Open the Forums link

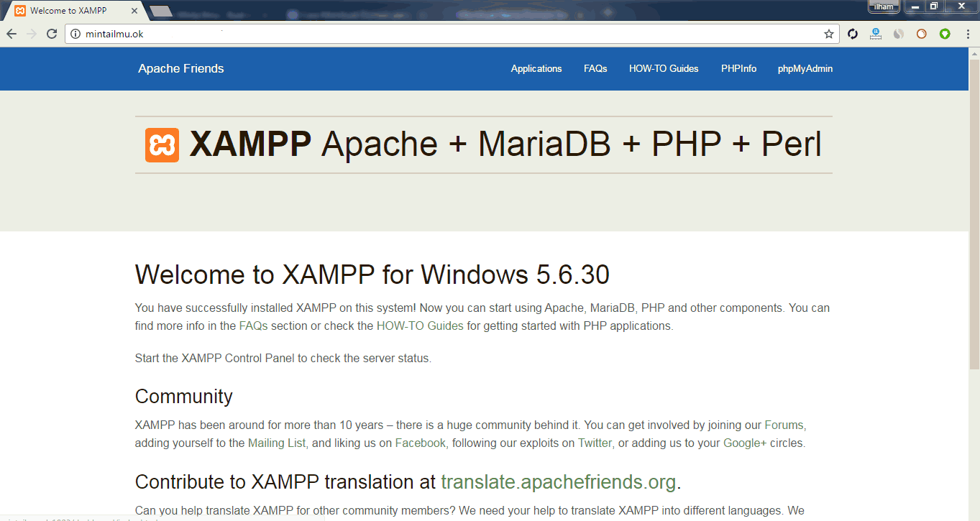click(784, 425)
